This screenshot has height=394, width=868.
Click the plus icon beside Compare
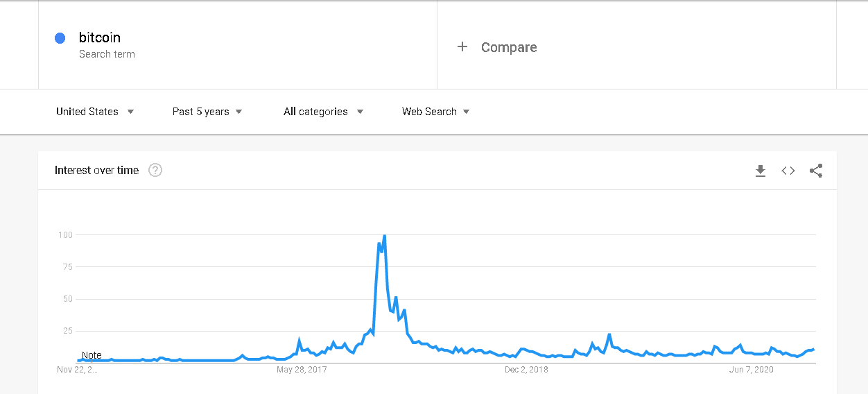(462, 47)
